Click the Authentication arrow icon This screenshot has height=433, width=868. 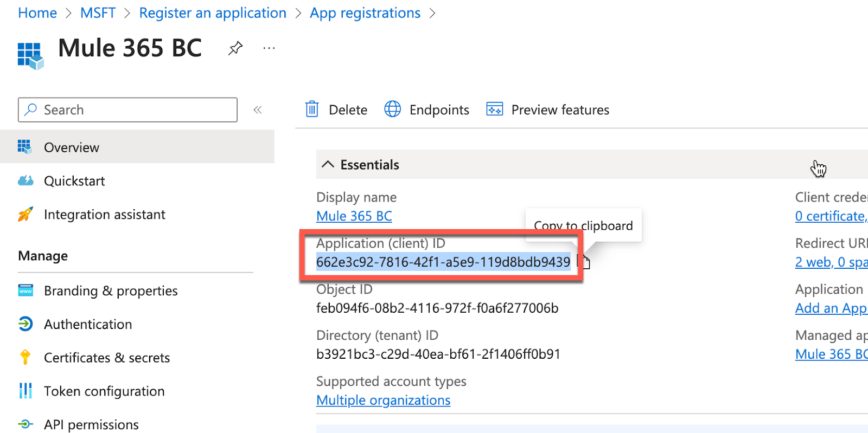pyautogui.click(x=25, y=324)
